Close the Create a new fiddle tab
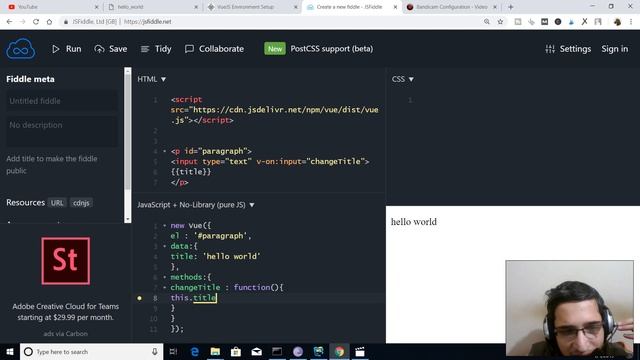Viewport: 640px width, 360px height. click(x=395, y=7)
